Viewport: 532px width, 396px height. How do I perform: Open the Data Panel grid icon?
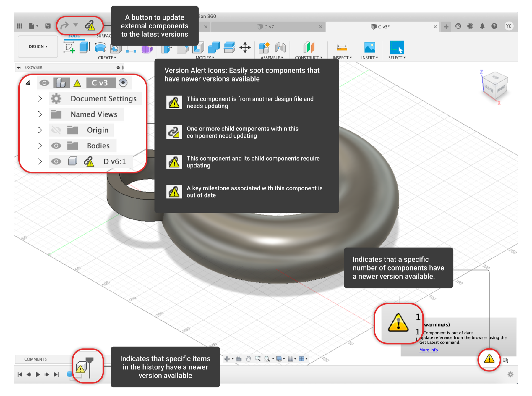pos(20,26)
